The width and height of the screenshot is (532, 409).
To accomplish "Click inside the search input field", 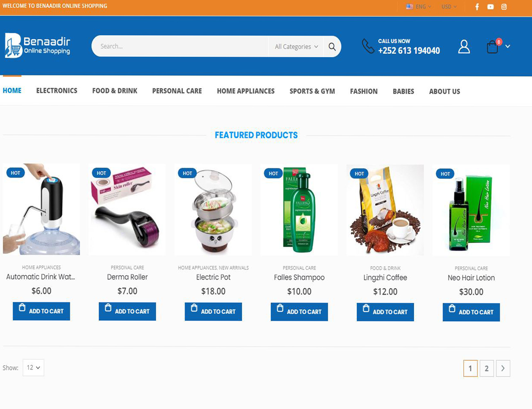I will click(180, 46).
